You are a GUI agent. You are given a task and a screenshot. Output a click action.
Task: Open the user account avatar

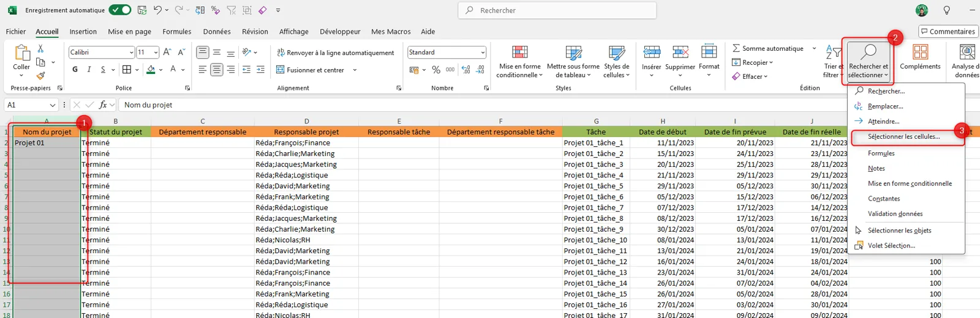pos(922,10)
